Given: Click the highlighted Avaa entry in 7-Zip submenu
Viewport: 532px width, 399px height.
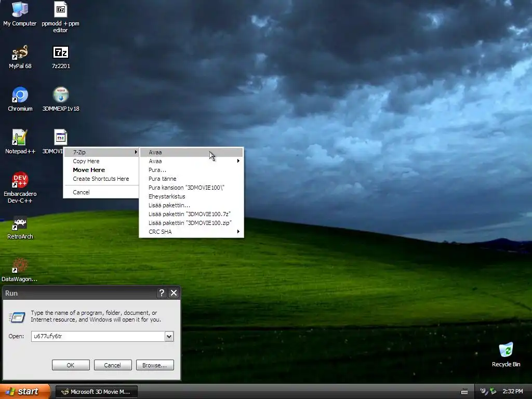Looking at the screenshot, I should tap(191, 152).
